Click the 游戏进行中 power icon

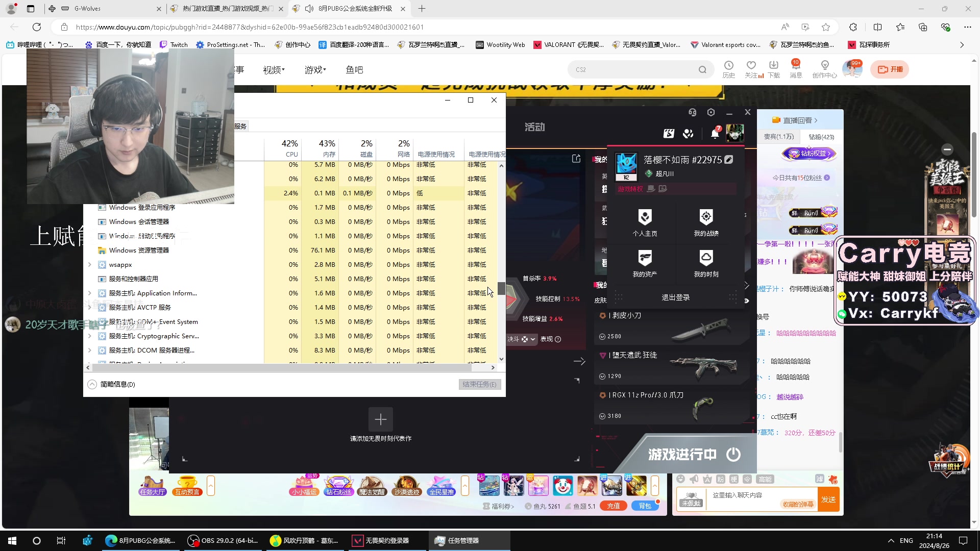coord(733,454)
